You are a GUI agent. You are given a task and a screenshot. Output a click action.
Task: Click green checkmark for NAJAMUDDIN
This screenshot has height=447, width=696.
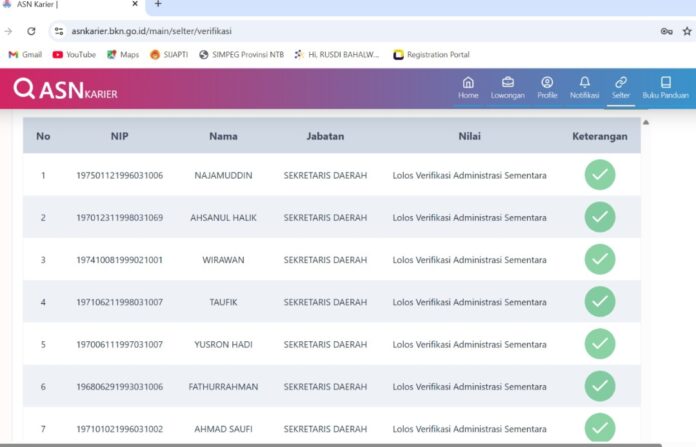[x=599, y=175]
